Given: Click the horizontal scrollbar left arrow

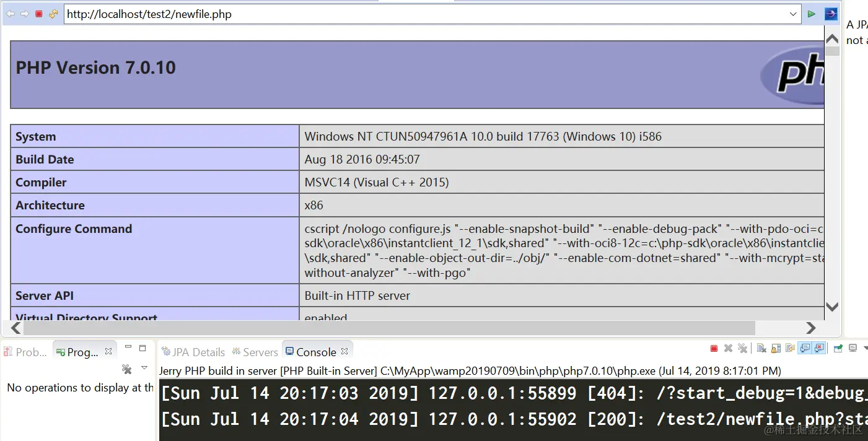Looking at the screenshot, I should coord(16,328).
